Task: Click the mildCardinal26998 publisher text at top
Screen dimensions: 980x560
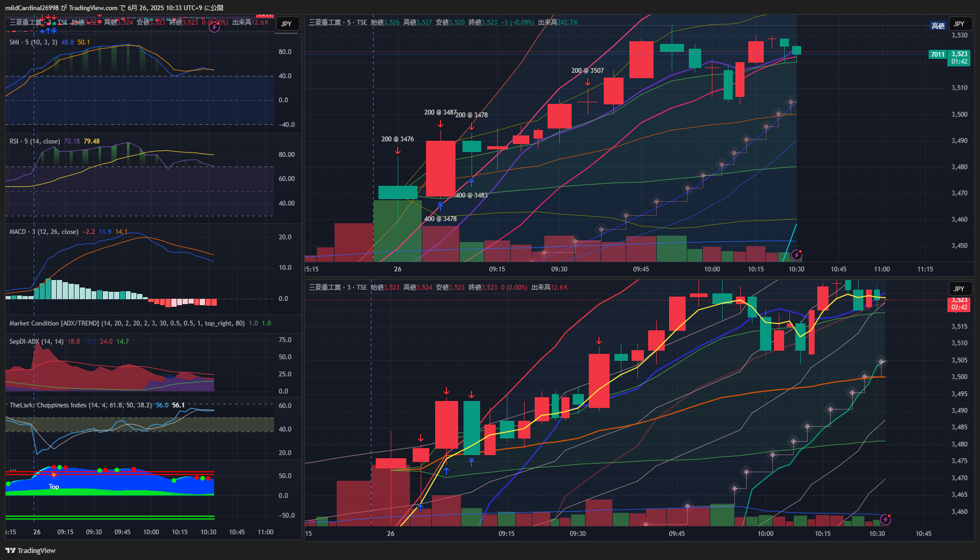Action: pos(32,8)
